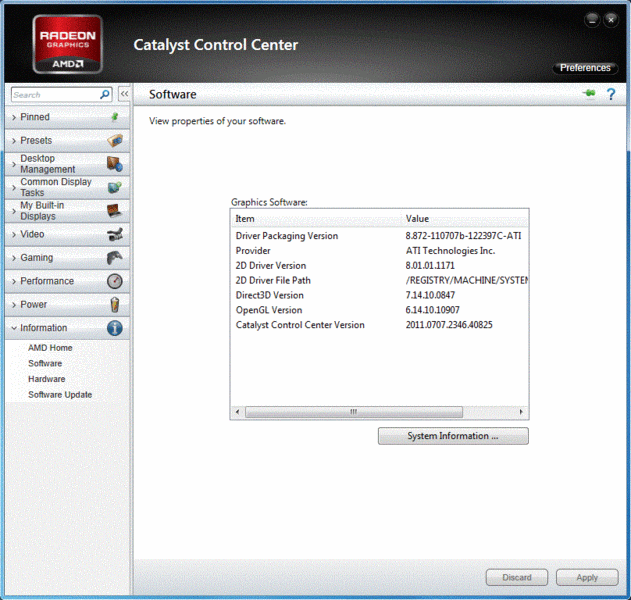Viewport: 631px width, 600px height.
Task: Expand Desktop Management section
Action: pos(68,164)
